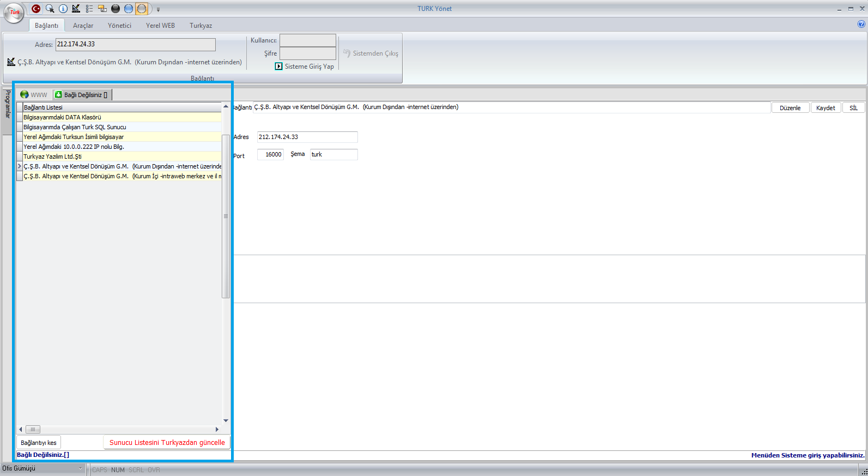Click the blue help icon at top right
This screenshot has height=476, width=868.
(861, 24)
